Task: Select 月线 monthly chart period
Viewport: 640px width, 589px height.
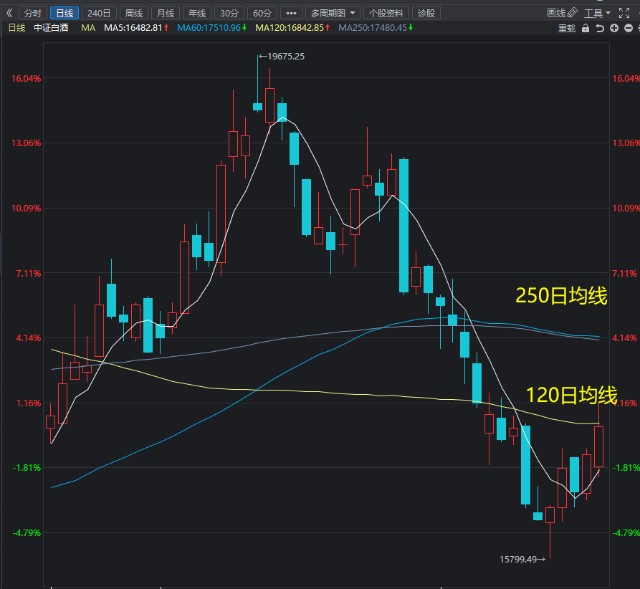Action: pos(165,13)
